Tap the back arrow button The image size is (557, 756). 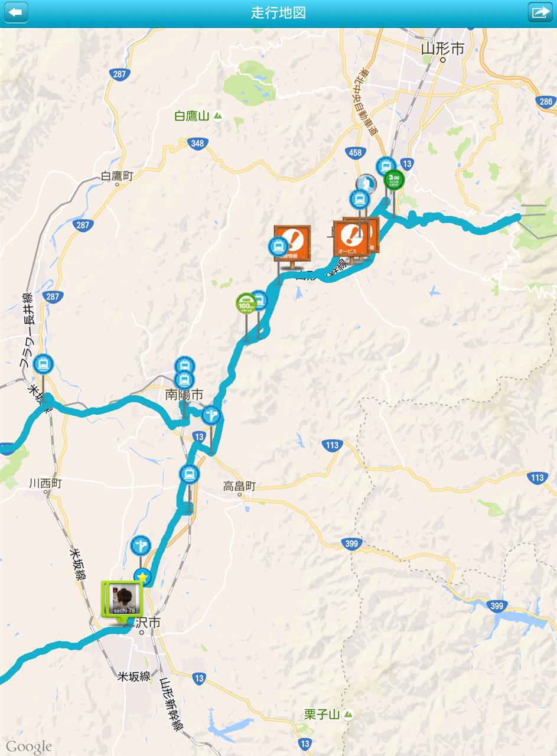[17, 12]
